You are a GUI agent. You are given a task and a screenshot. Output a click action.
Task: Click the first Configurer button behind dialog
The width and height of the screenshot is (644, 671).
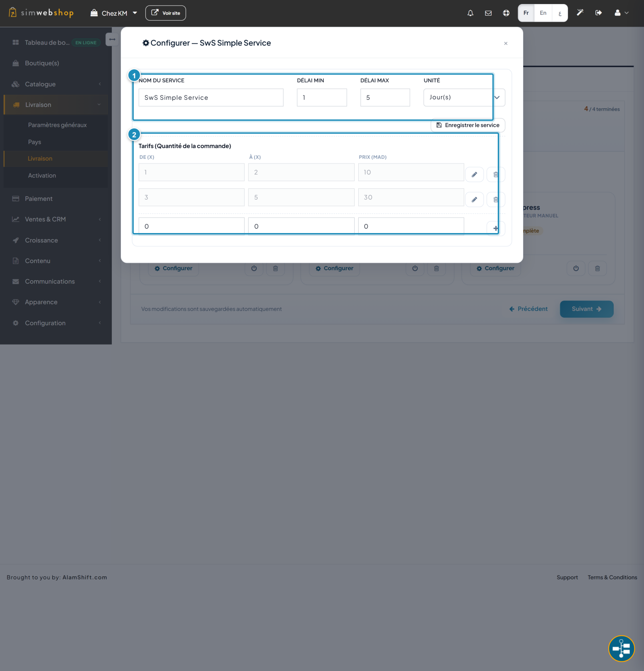pos(173,268)
